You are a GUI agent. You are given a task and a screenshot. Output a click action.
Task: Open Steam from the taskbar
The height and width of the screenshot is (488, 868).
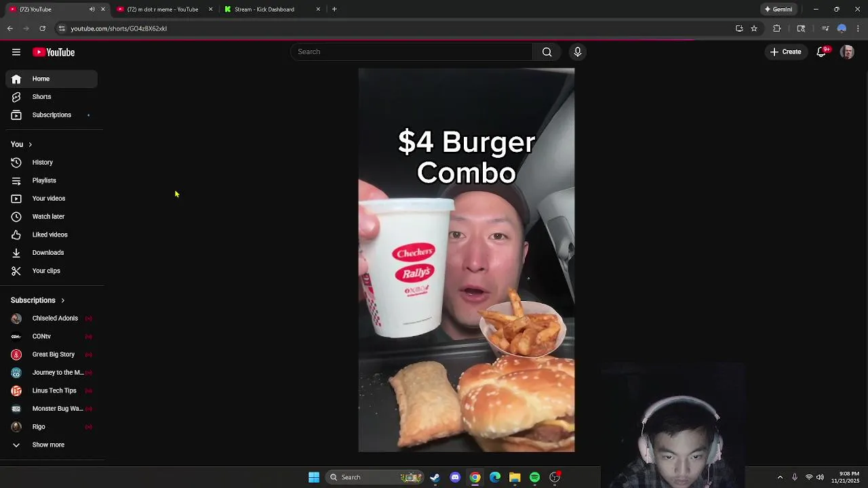(435, 477)
